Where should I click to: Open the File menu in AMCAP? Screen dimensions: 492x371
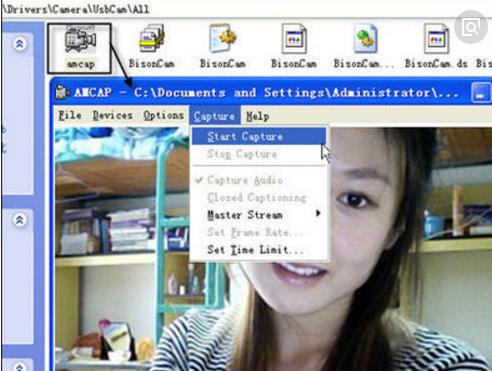coord(70,116)
